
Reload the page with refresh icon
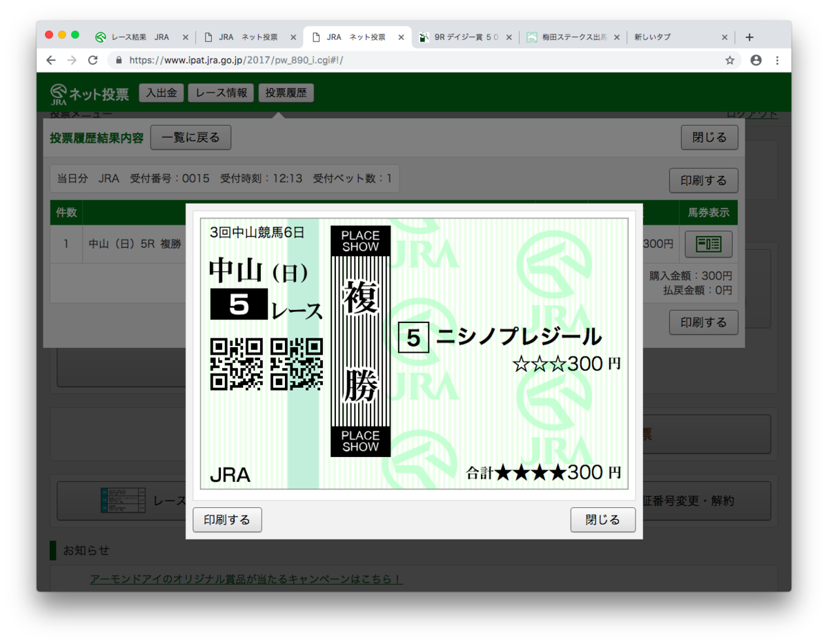[x=93, y=60]
